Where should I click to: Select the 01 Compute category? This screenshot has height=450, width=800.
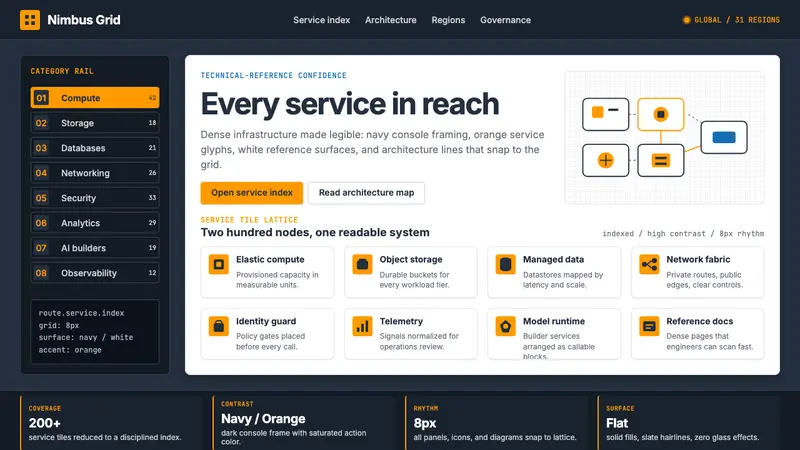(95, 97)
